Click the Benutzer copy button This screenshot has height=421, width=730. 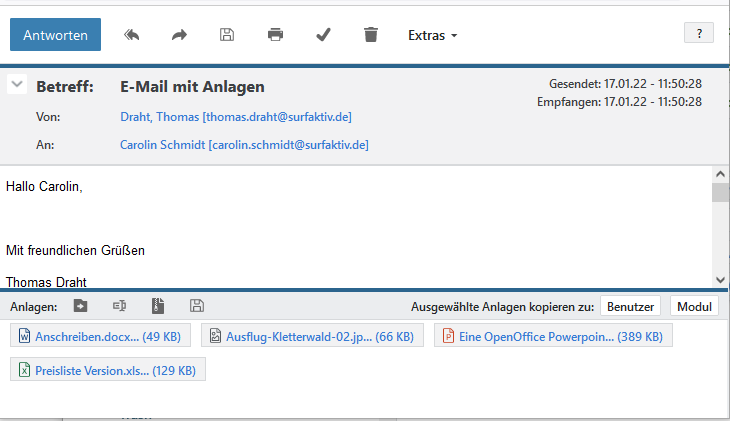(630, 307)
